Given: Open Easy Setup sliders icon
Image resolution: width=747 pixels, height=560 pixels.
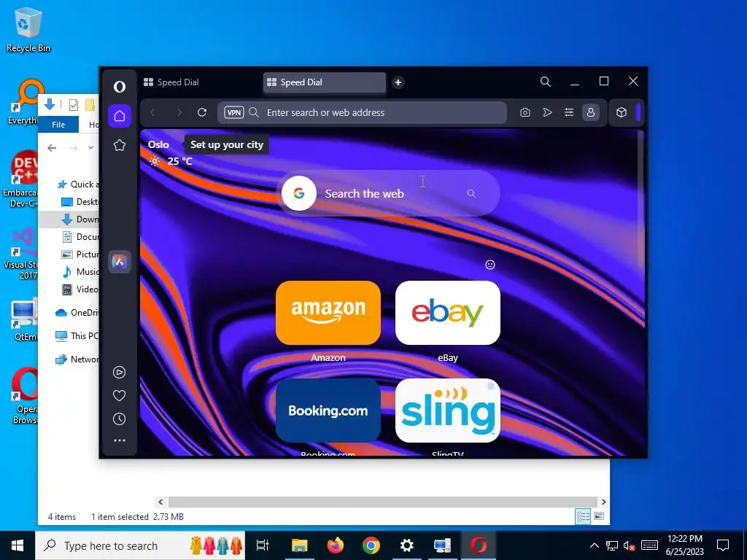Looking at the screenshot, I should [x=569, y=112].
